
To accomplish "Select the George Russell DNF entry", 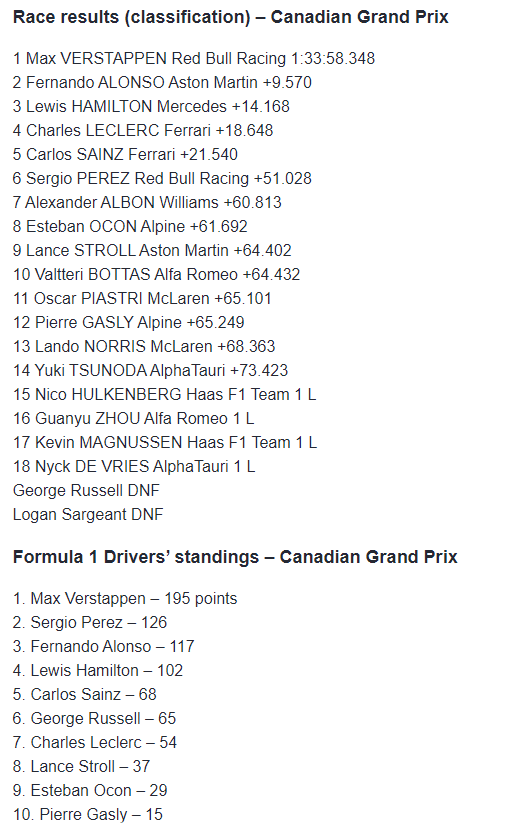I will pos(86,490).
